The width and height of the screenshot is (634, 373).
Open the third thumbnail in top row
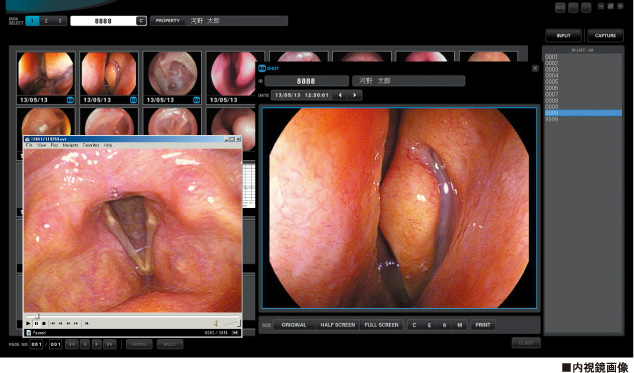pos(172,78)
